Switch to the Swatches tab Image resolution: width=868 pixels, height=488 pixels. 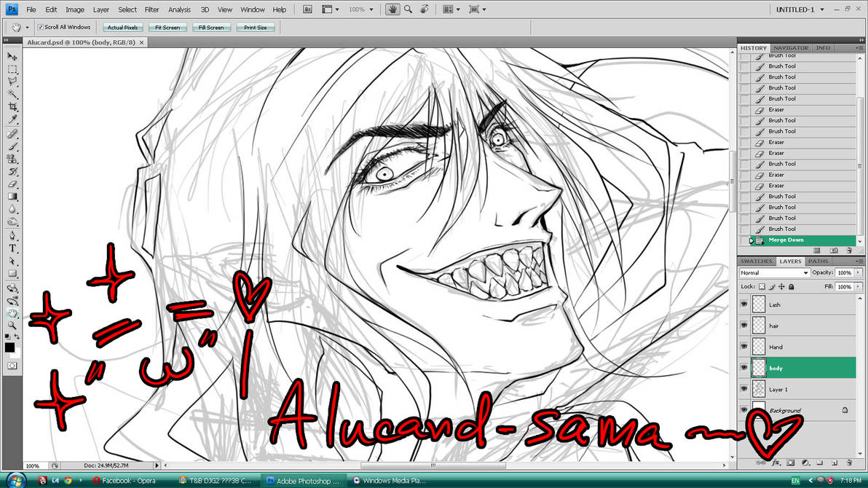pyautogui.click(x=756, y=261)
